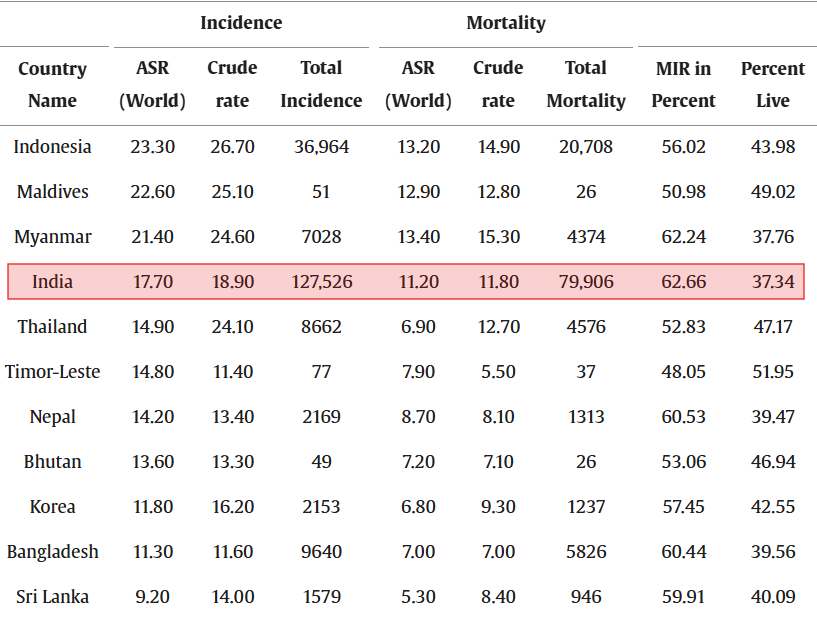Click Bangladesh's total mortality value 5826
Viewport: 817px width, 618px height.
click(x=586, y=552)
